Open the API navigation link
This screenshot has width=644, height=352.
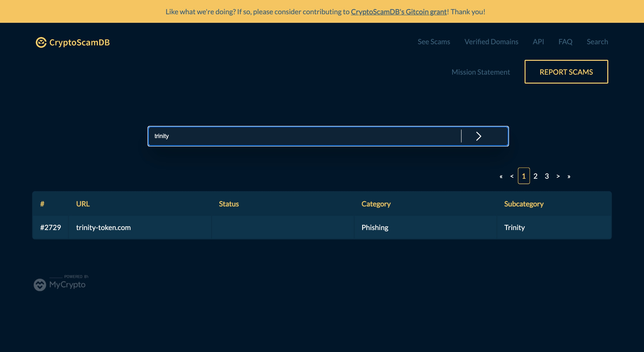pyautogui.click(x=538, y=42)
